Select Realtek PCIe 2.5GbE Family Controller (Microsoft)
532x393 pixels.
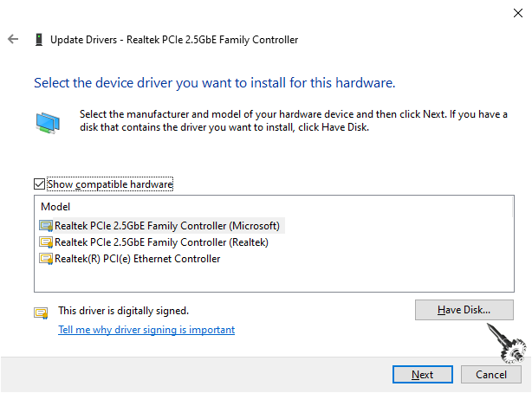click(x=167, y=226)
